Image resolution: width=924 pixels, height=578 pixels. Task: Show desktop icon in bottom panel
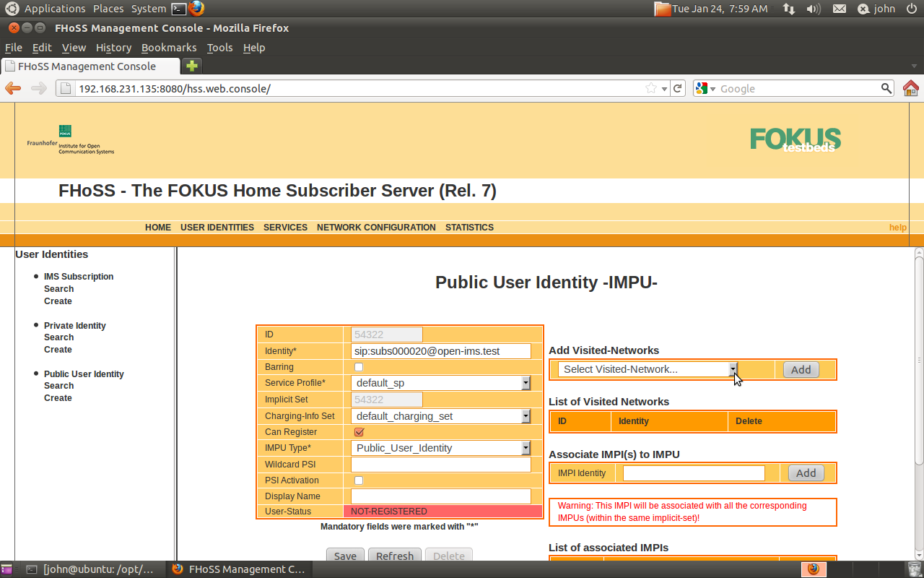click(6, 569)
